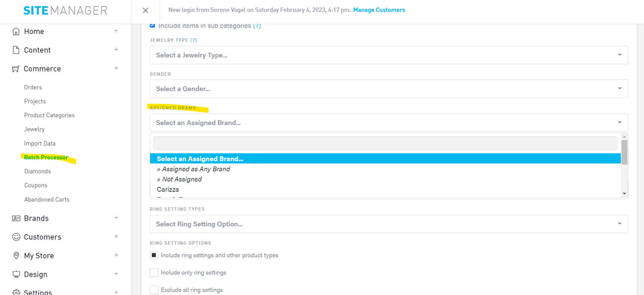Screen dimensions: 644x295
Task: Click the Customers smiley face icon
Action: tap(16, 237)
